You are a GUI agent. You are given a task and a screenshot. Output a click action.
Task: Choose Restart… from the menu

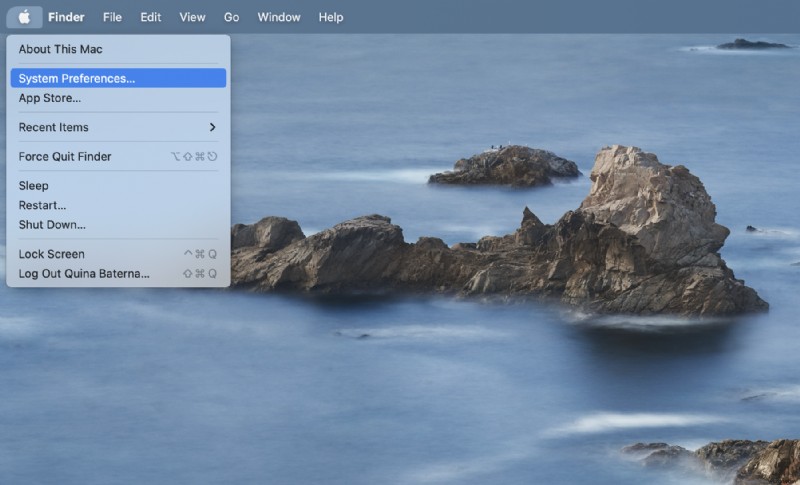118,205
